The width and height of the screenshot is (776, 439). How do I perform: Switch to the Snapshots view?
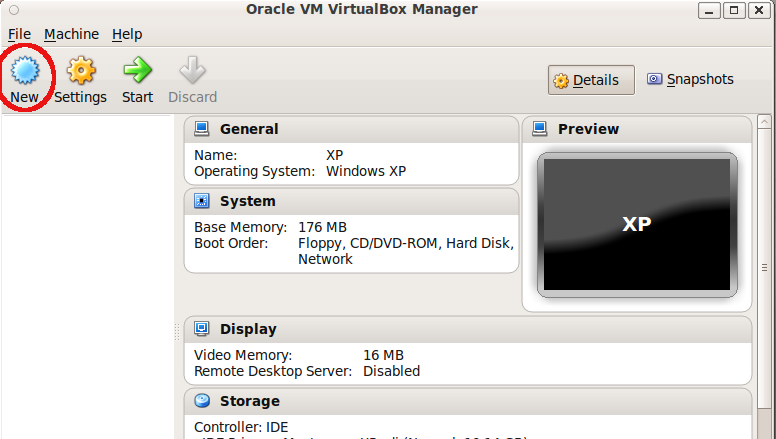[x=690, y=79]
